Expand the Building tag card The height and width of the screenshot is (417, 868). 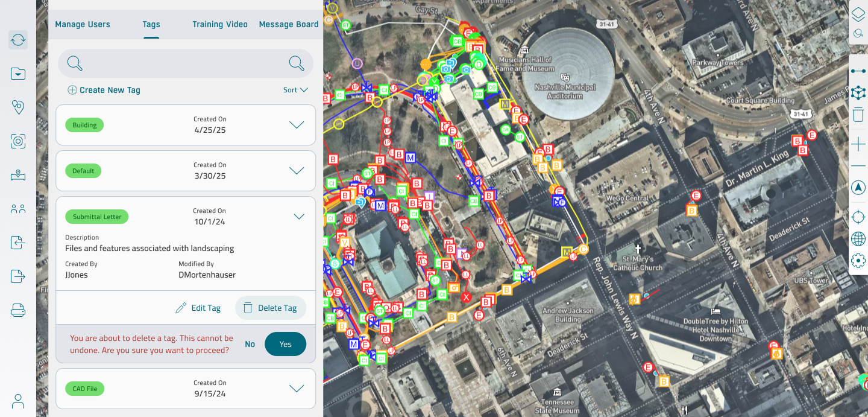(x=297, y=125)
